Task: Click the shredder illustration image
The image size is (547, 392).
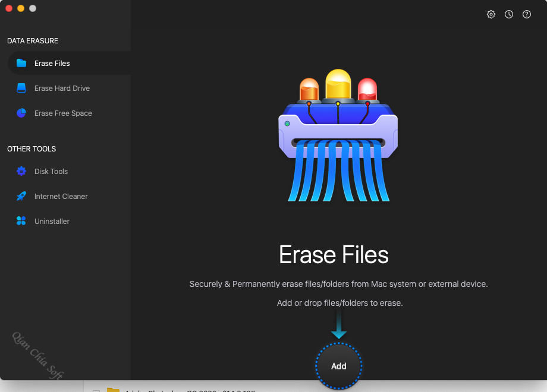Action: pos(338,135)
